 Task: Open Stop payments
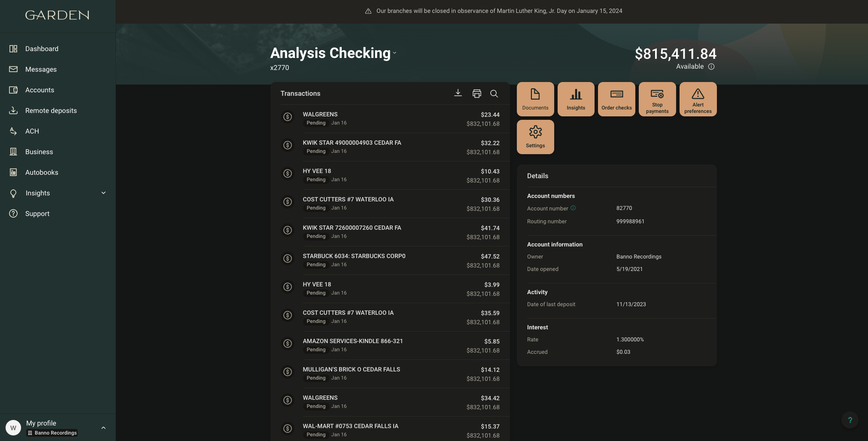(x=657, y=99)
